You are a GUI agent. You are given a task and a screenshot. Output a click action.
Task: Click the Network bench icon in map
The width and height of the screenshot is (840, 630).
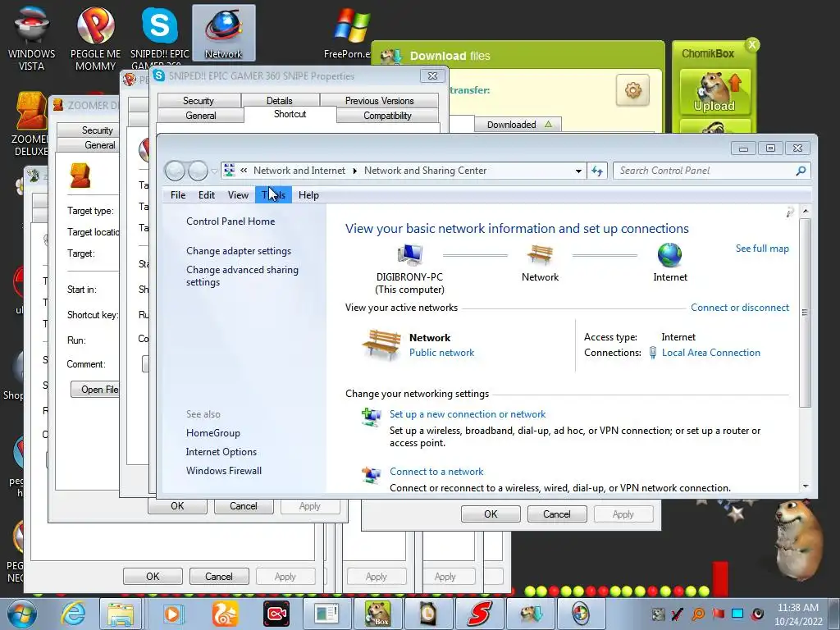pyautogui.click(x=540, y=255)
